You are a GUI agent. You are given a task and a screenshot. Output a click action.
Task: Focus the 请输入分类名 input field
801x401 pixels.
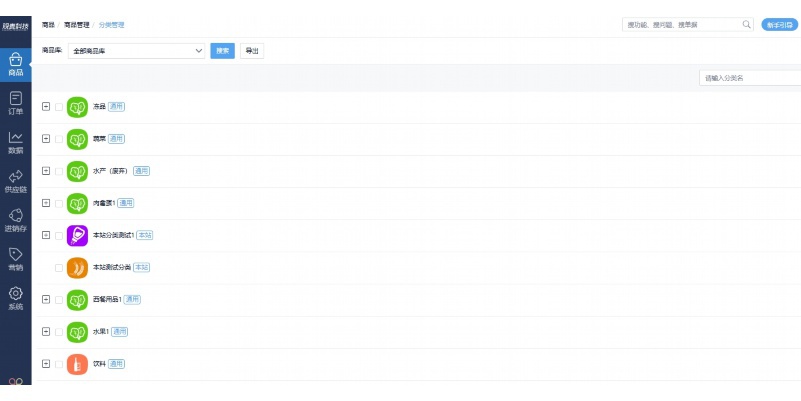pyautogui.click(x=750, y=78)
